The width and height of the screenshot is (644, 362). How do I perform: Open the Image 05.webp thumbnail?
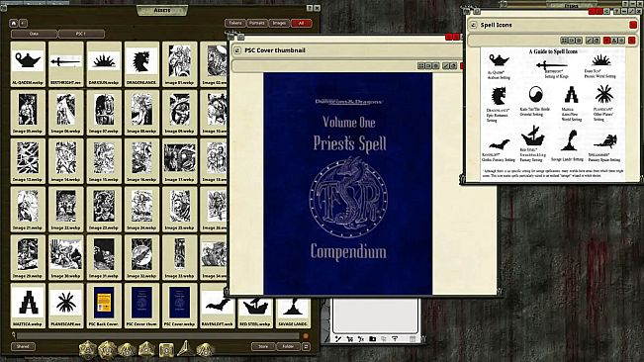(x=28, y=113)
